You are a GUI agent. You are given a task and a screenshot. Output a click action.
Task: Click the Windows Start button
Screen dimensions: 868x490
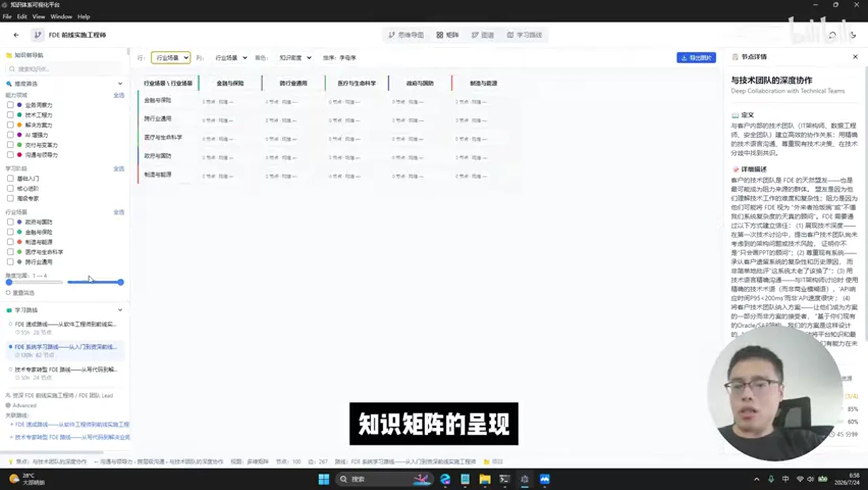tap(323, 479)
